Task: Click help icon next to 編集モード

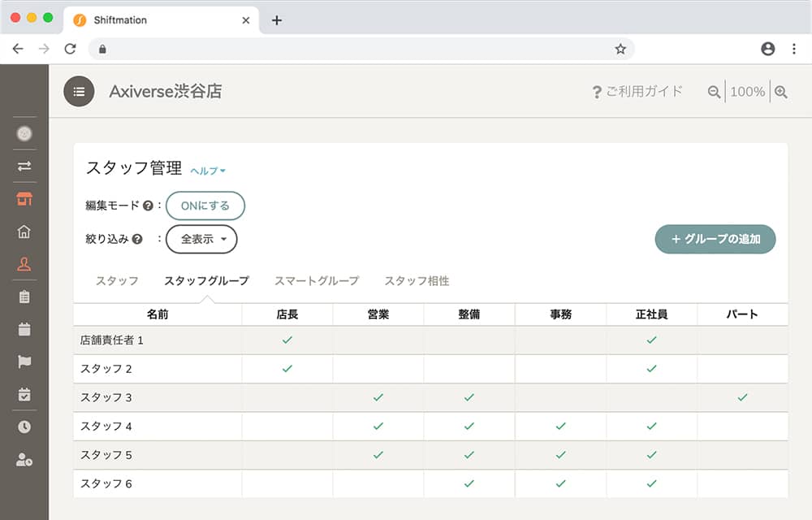Action: point(148,206)
